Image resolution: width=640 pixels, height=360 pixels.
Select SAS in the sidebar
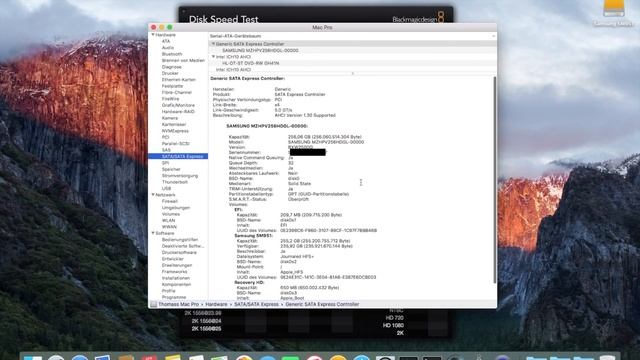tap(166, 150)
